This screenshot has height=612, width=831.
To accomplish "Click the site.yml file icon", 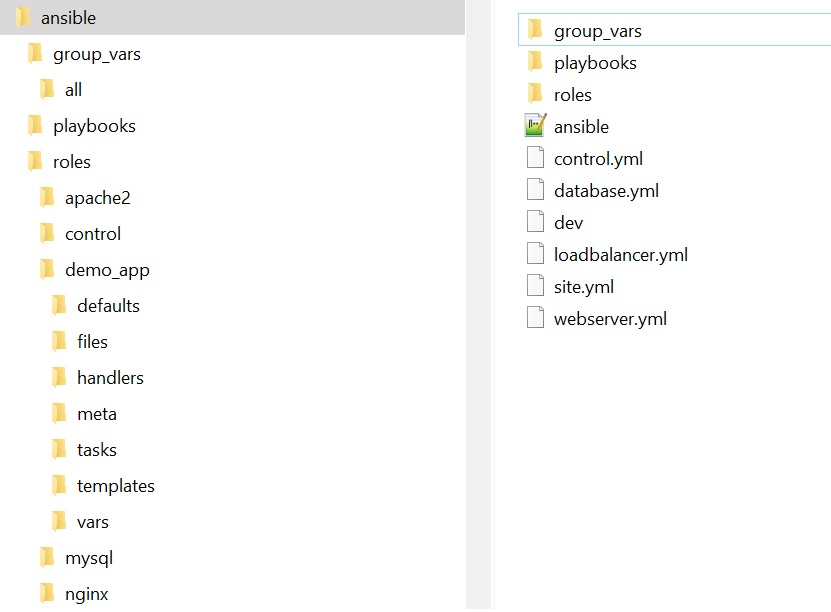I will pos(536,287).
